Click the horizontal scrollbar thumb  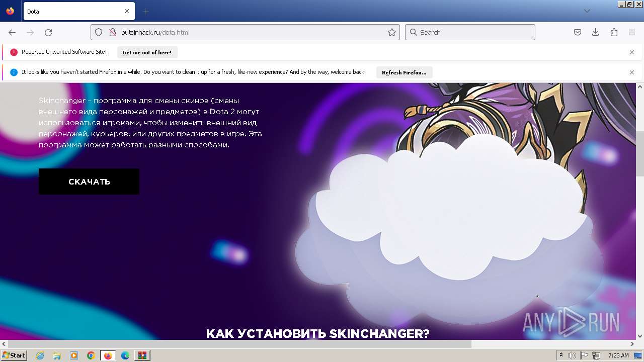click(239, 344)
